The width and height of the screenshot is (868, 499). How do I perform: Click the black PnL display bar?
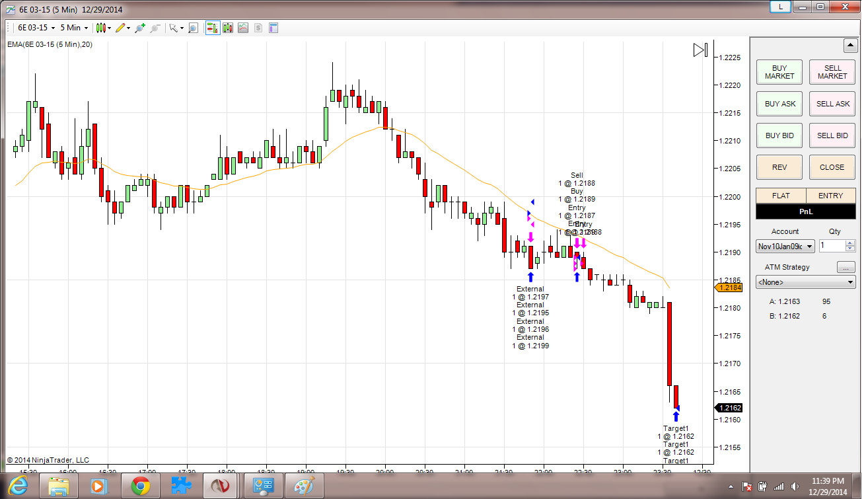(806, 211)
